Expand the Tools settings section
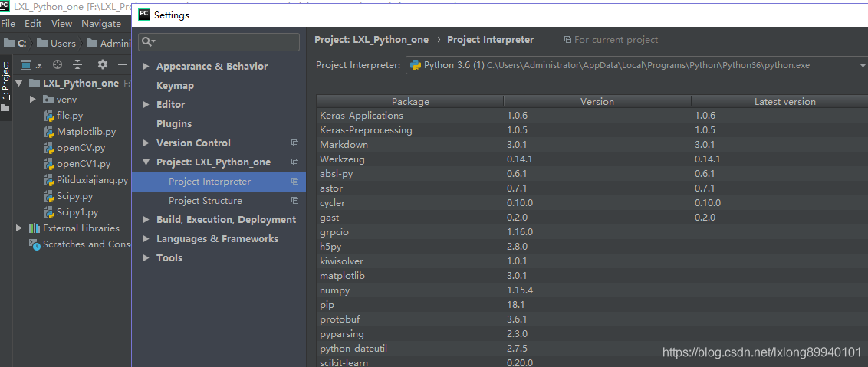The width and height of the screenshot is (868, 367). coord(146,258)
